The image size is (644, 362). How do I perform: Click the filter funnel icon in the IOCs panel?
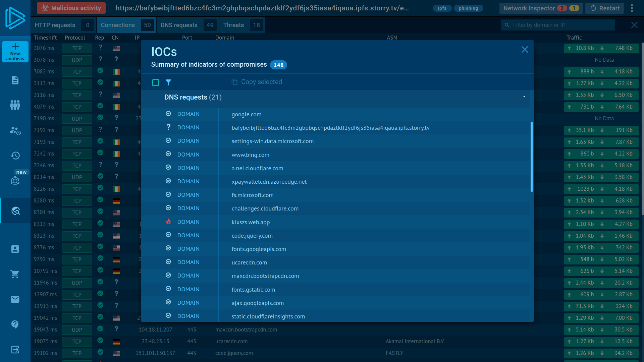click(169, 82)
